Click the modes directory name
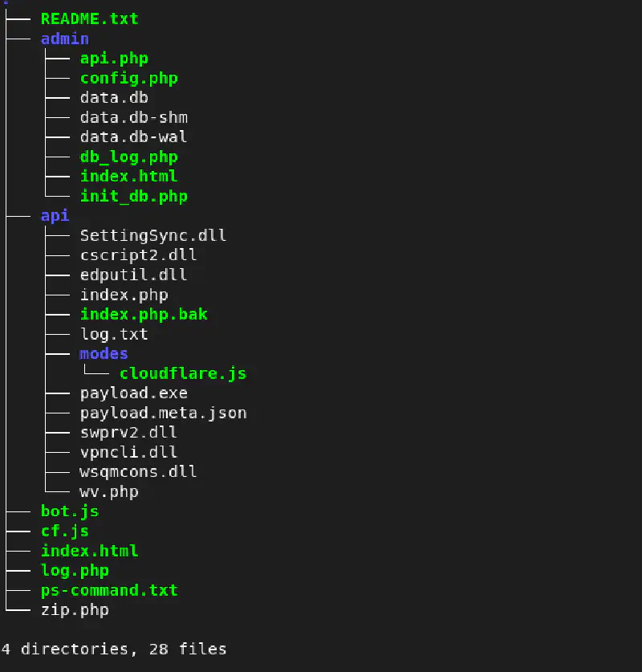This screenshot has width=642, height=672. [104, 353]
